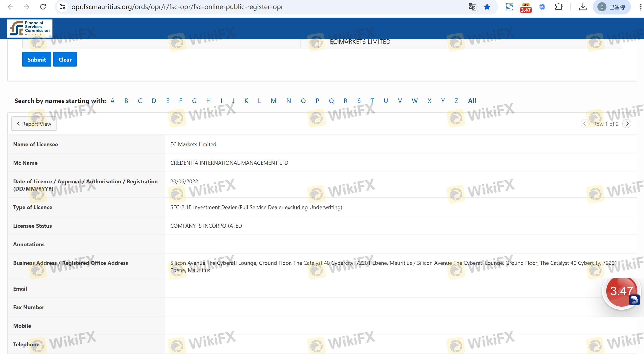Click the SEC-2.1B Investment Dealer licence type
The image size is (644, 354).
256,207
